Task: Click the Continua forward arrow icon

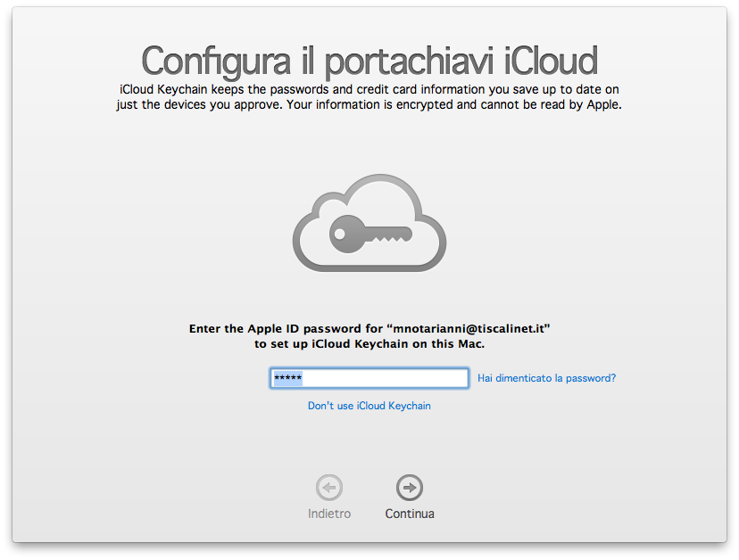Action: point(409,488)
